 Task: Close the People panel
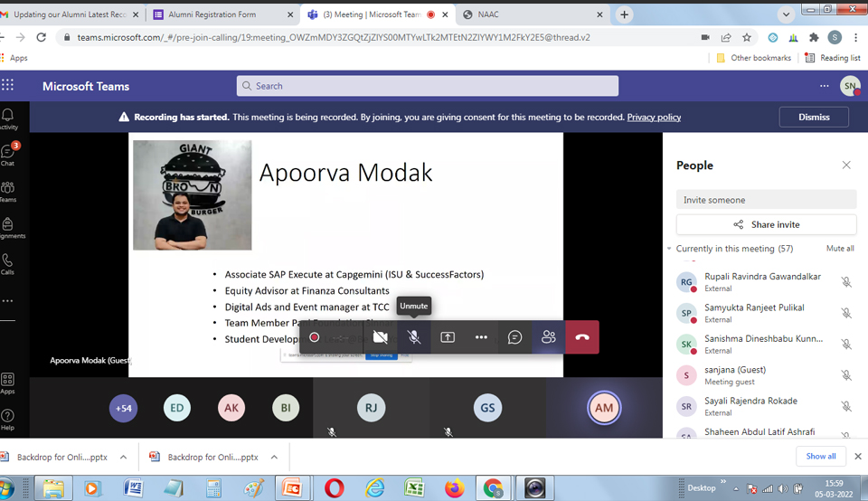click(846, 165)
